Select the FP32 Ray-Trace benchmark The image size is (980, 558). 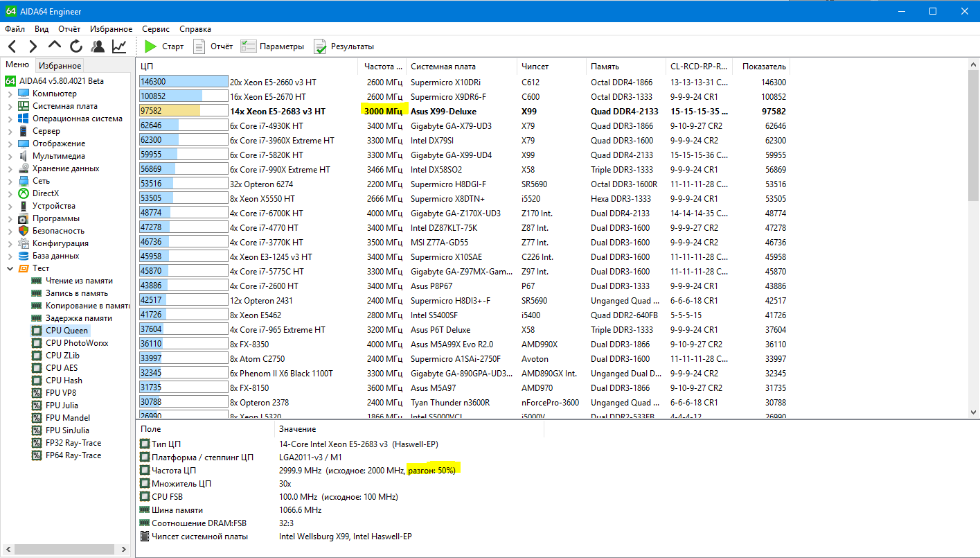pos(66,443)
